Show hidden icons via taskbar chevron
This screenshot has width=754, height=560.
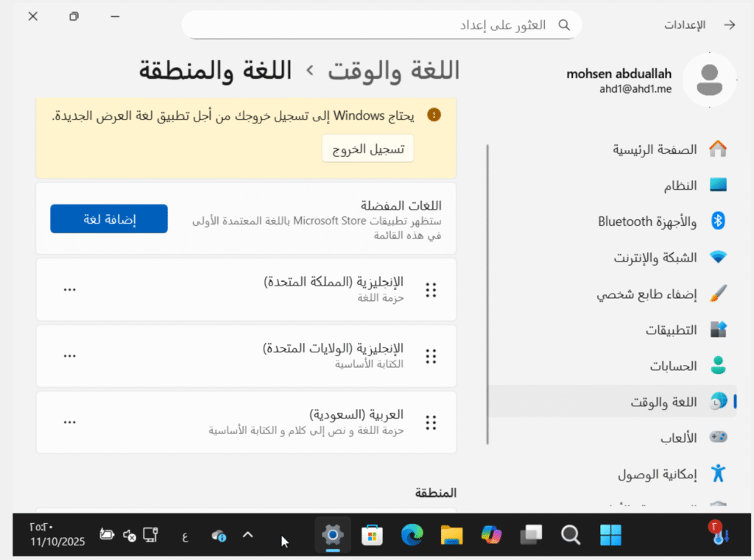click(248, 535)
